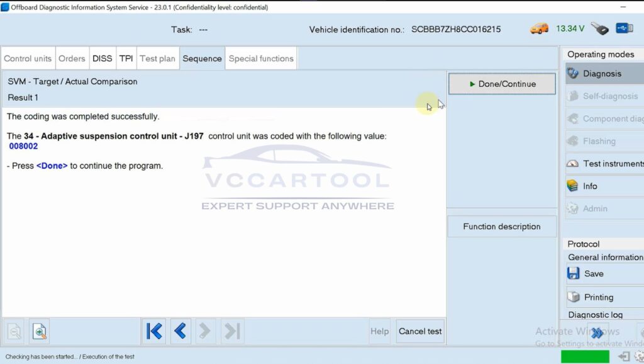The image size is (644, 364).
Task: Click the green progress bar indicator
Action: coord(585,356)
